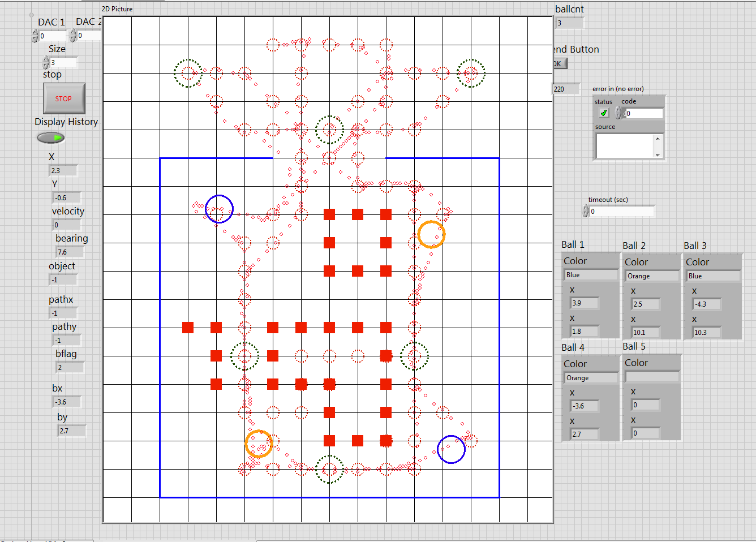
Task: Click Ball 2 x value 2.5
Action: coord(646,304)
